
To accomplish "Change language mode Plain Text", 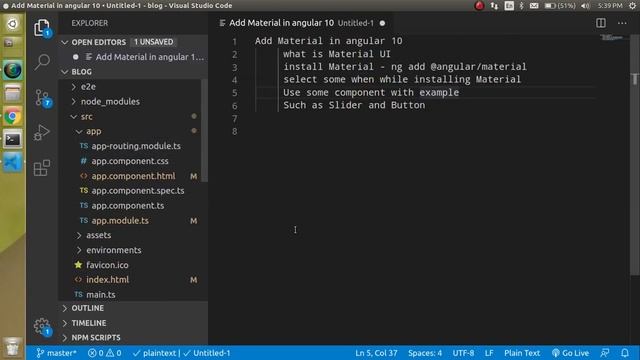I will pyautogui.click(x=522, y=353).
